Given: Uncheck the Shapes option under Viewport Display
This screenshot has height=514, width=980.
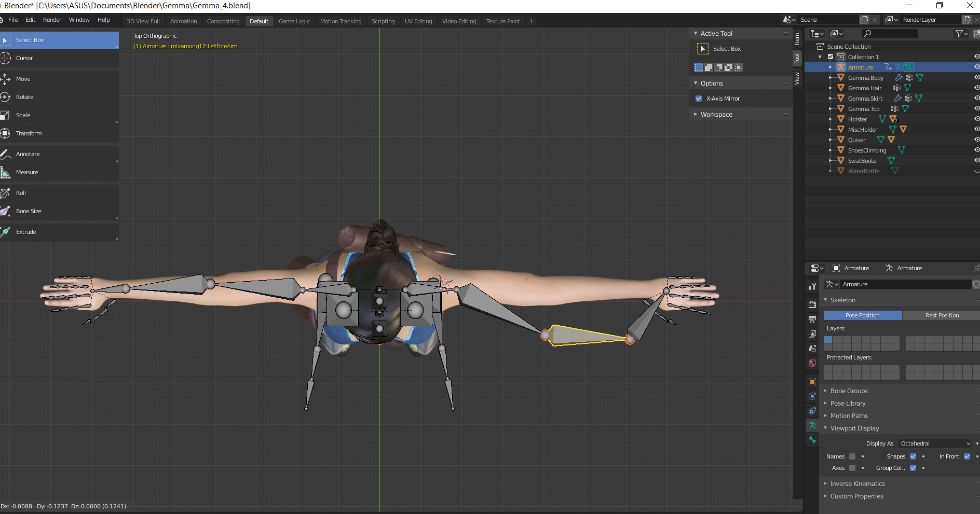Looking at the screenshot, I should point(913,456).
